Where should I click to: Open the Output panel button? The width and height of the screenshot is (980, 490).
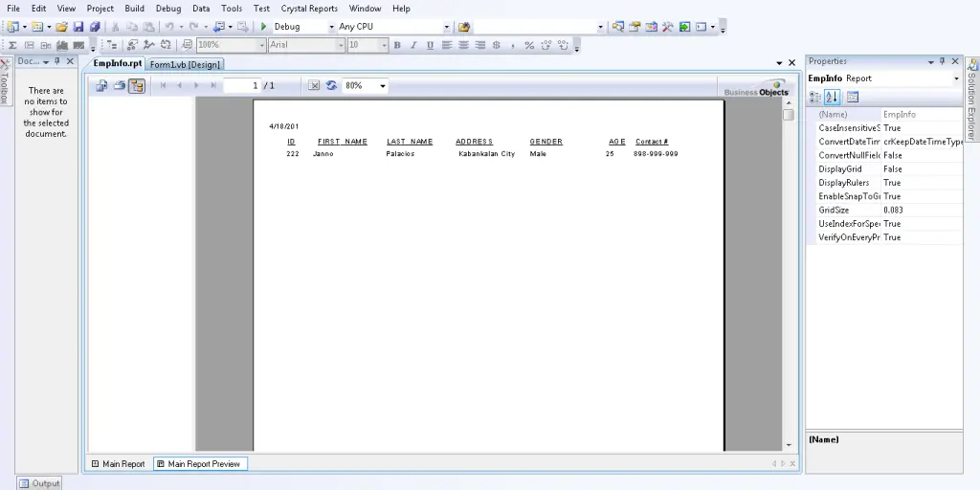tap(39, 483)
